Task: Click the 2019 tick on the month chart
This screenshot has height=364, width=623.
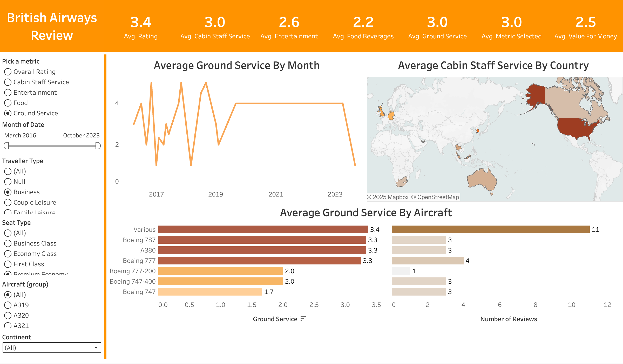Action: (x=215, y=194)
